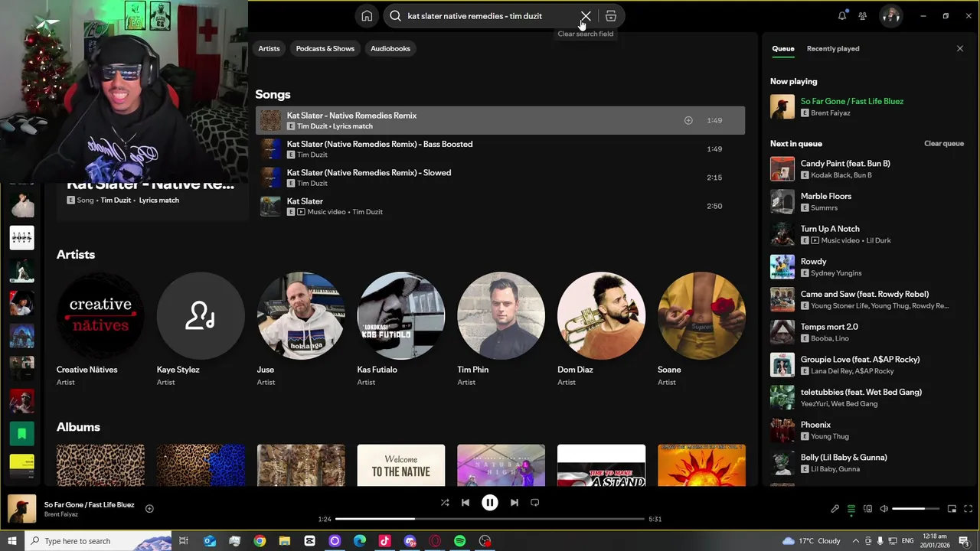Image resolution: width=980 pixels, height=551 pixels.
Task: Open the Artists section heading
Action: 76,255
